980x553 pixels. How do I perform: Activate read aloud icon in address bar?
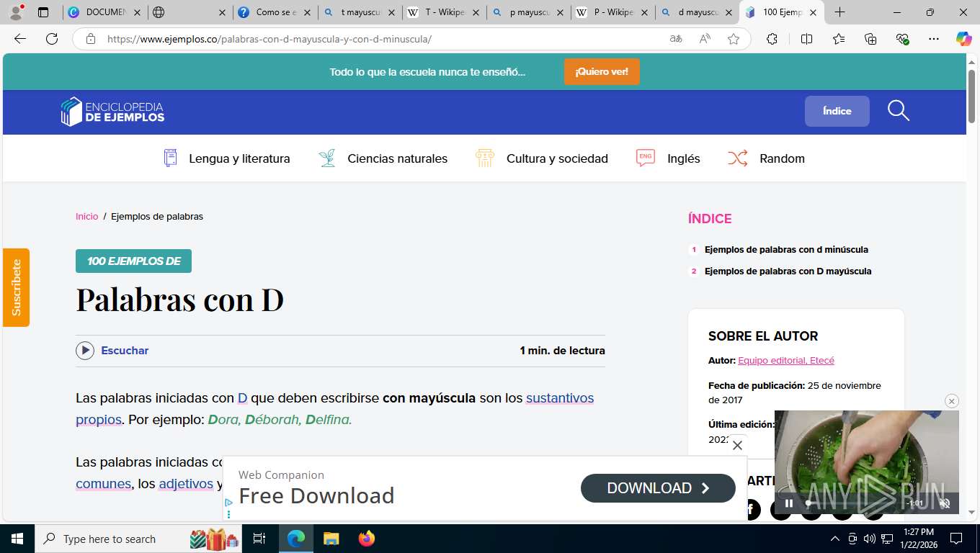(x=705, y=39)
